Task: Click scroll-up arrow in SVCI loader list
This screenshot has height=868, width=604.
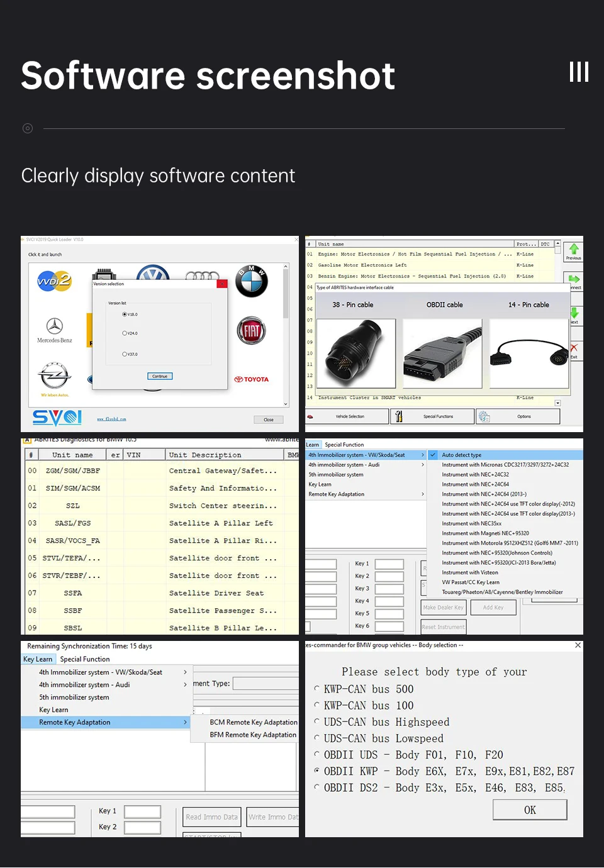Action: [x=286, y=267]
